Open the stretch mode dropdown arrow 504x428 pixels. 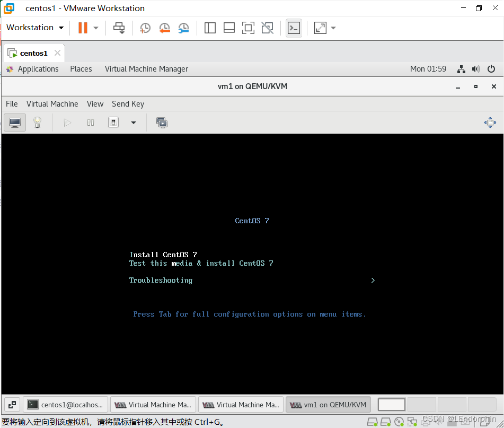[x=333, y=28]
